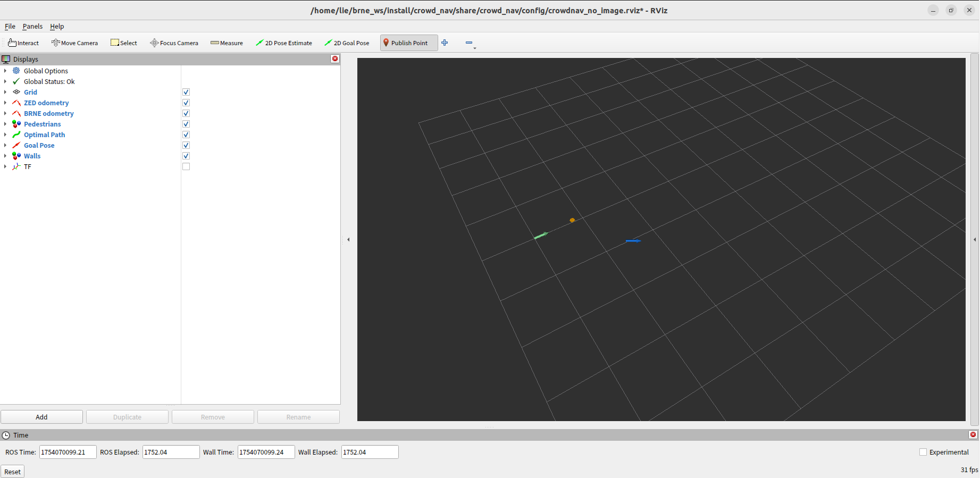Click the Wall Elapsed field
Screen dimensions: 980x478
pos(370,452)
